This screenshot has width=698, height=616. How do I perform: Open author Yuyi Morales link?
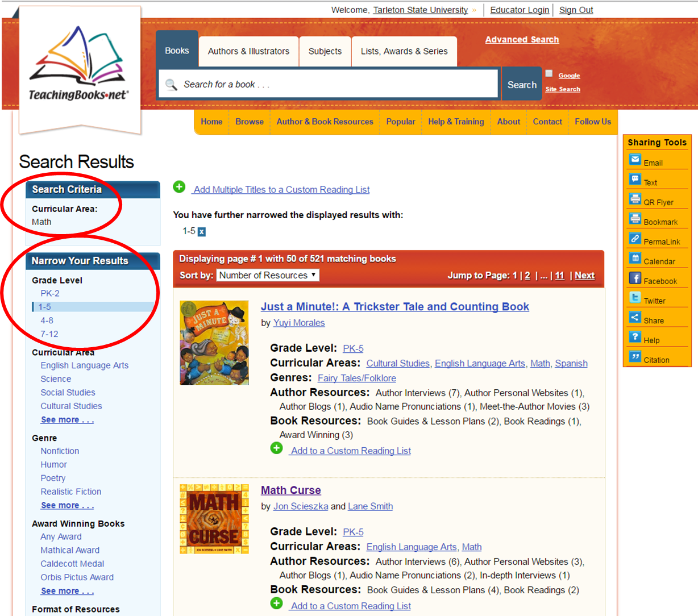coord(299,323)
